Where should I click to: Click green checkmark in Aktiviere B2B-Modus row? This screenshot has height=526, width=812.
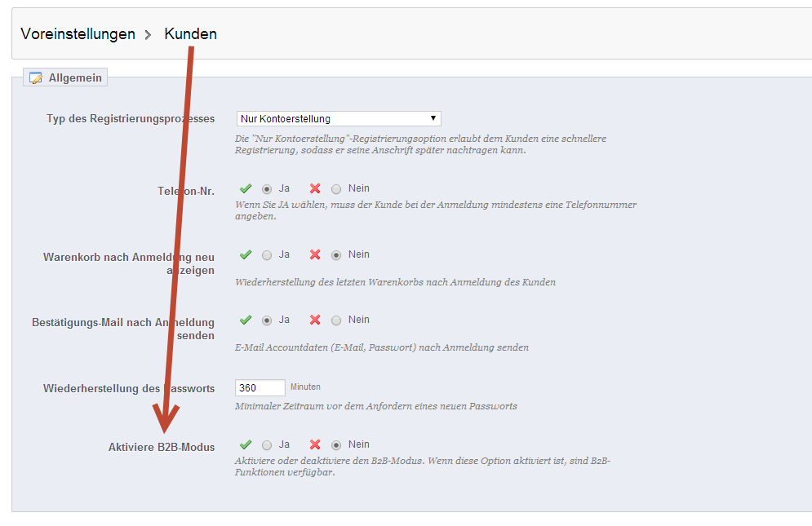click(x=246, y=444)
